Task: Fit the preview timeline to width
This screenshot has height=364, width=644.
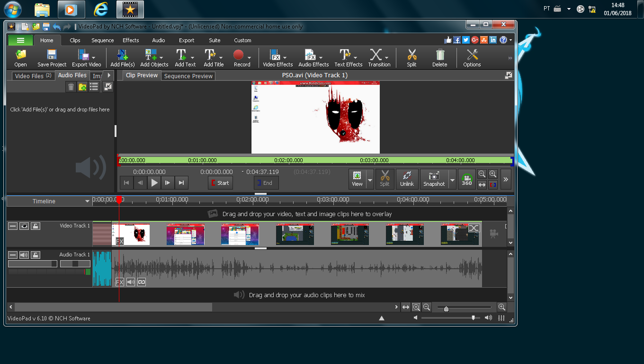Action: point(482,184)
